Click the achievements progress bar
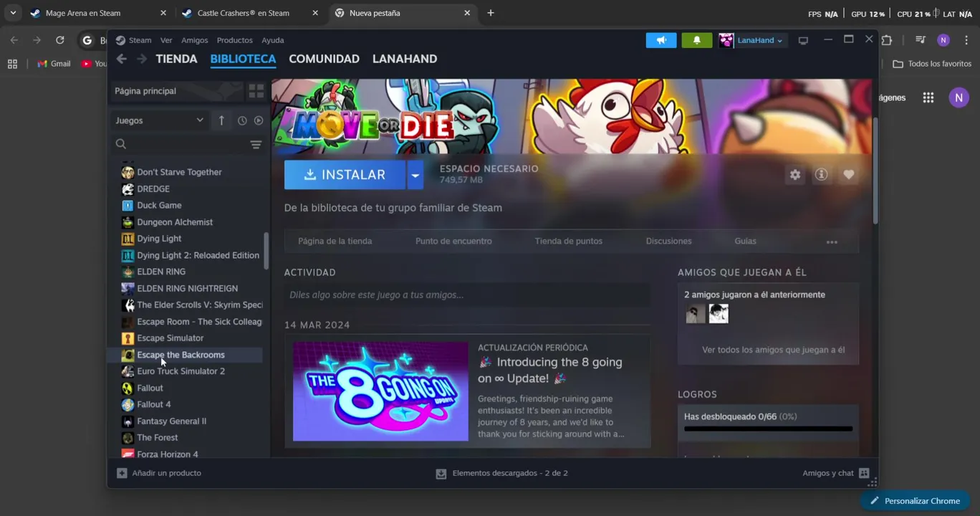The height and width of the screenshot is (516, 980). 768,429
